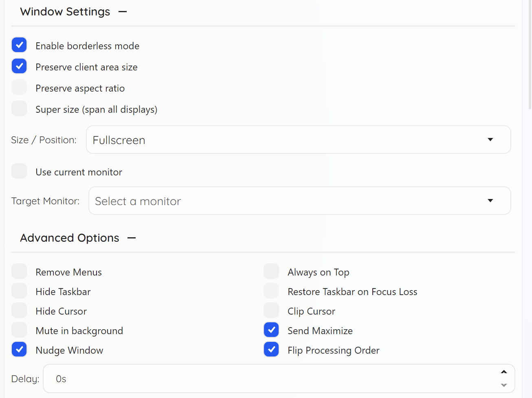Screen dimensions: 532x398
Task: Enable Always on Top
Action: pyautogui.click(x=271, y=271)
